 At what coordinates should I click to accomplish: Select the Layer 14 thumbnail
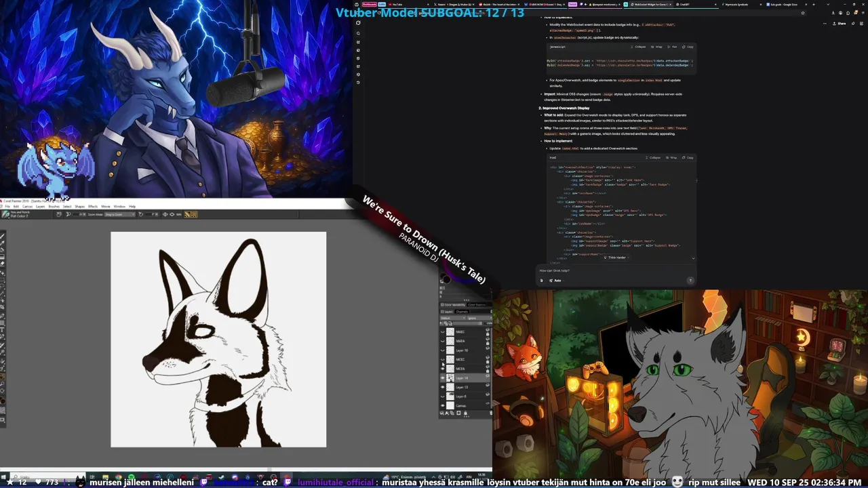450,378
